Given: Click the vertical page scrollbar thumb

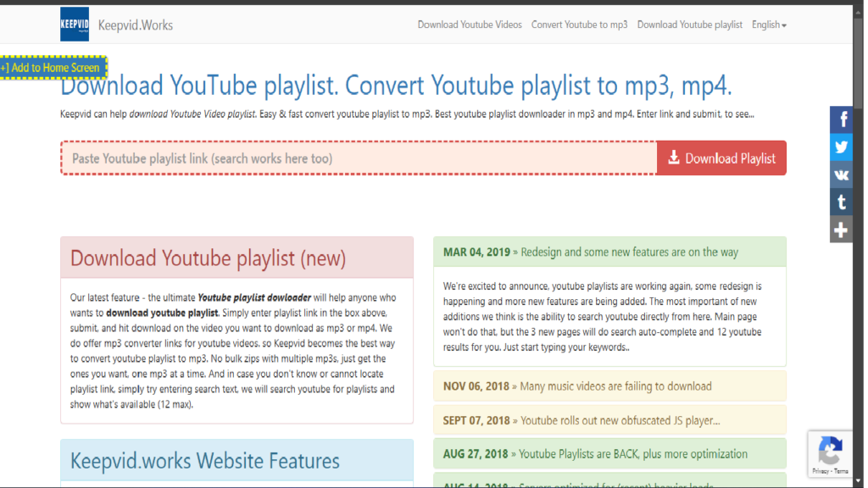Looking at the screenshot, I should click(858, 62).
